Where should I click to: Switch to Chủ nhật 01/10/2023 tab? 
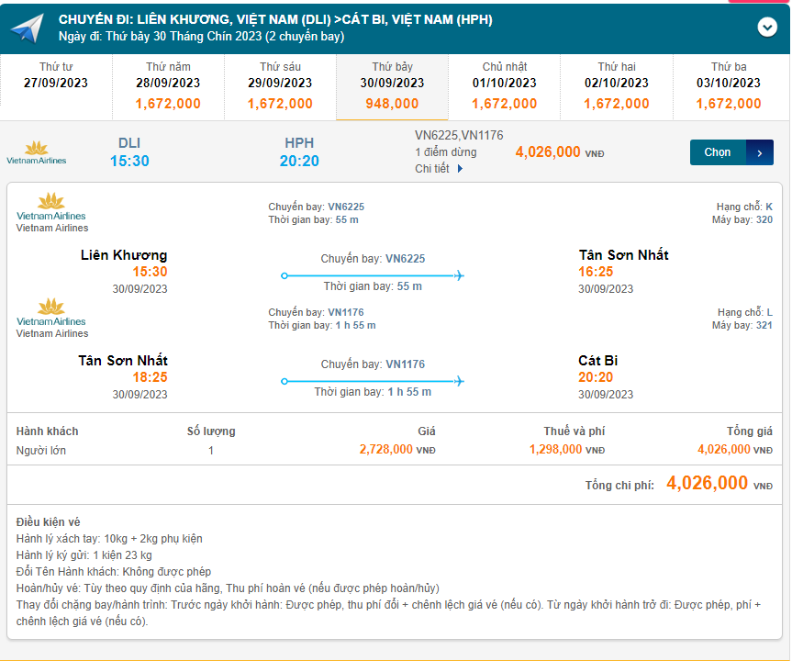coord(504,87)
